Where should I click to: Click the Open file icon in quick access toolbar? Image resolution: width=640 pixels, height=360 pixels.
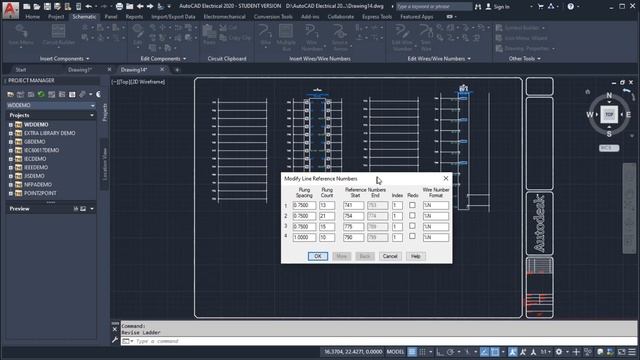click(x=37, y=7)
